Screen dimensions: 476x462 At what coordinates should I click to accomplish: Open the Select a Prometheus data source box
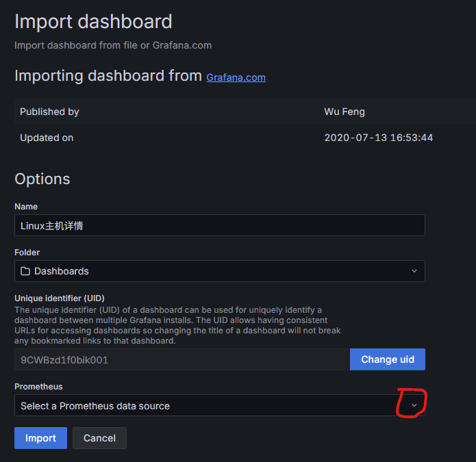(205, 406)
